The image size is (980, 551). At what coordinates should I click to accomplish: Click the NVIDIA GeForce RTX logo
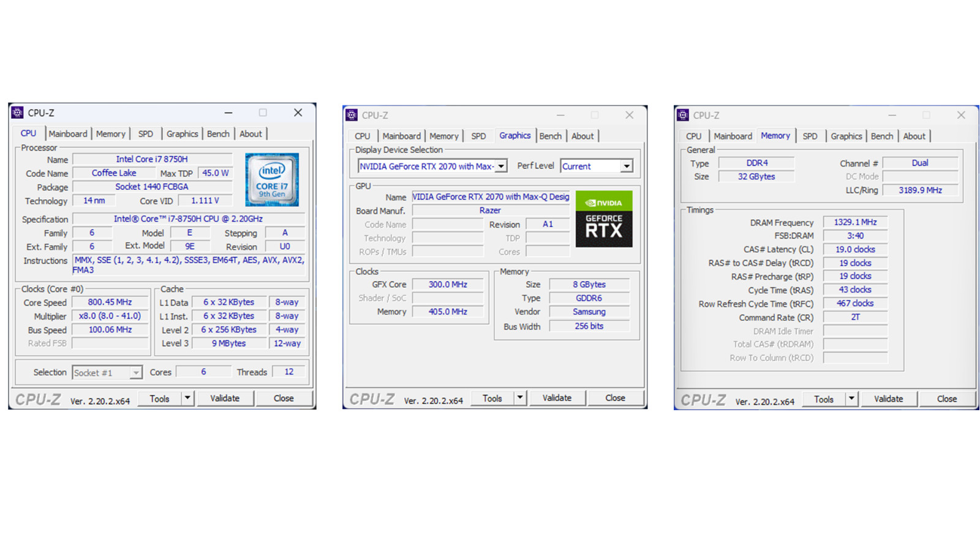click(x=604, y=219)
